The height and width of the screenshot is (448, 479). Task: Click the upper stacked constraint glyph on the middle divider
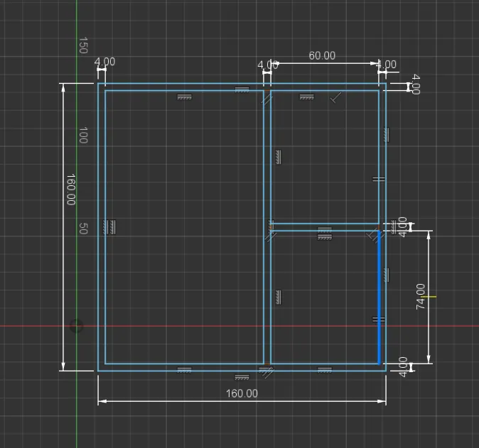point(324,230)
